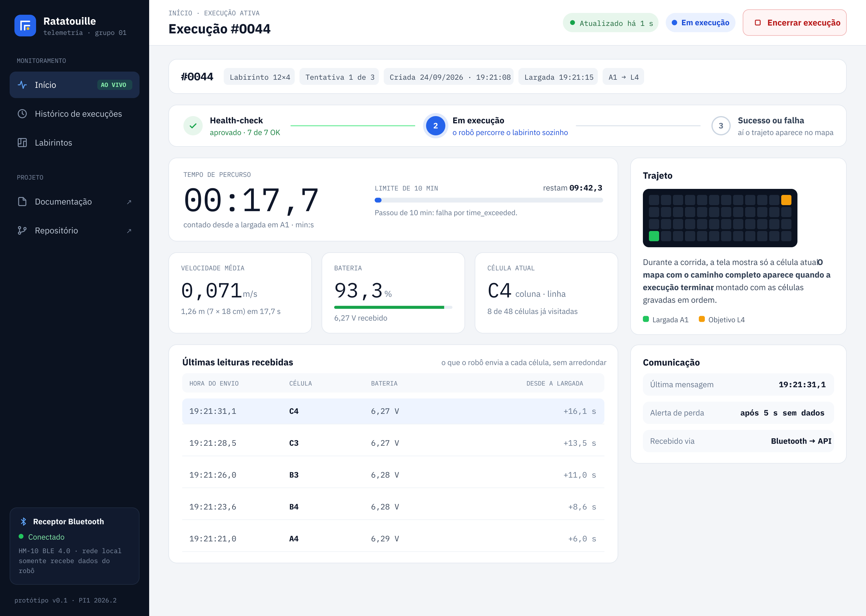
Task: Open the Início menu item
Action: (x=75, y=85)
